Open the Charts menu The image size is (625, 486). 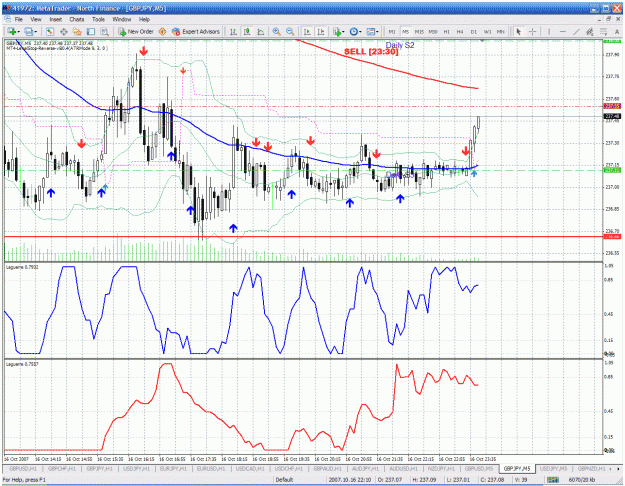pos(77,19)
